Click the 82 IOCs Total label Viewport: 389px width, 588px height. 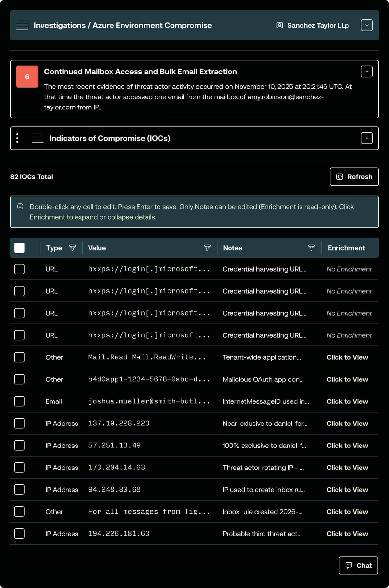click(x=31, y=177)
